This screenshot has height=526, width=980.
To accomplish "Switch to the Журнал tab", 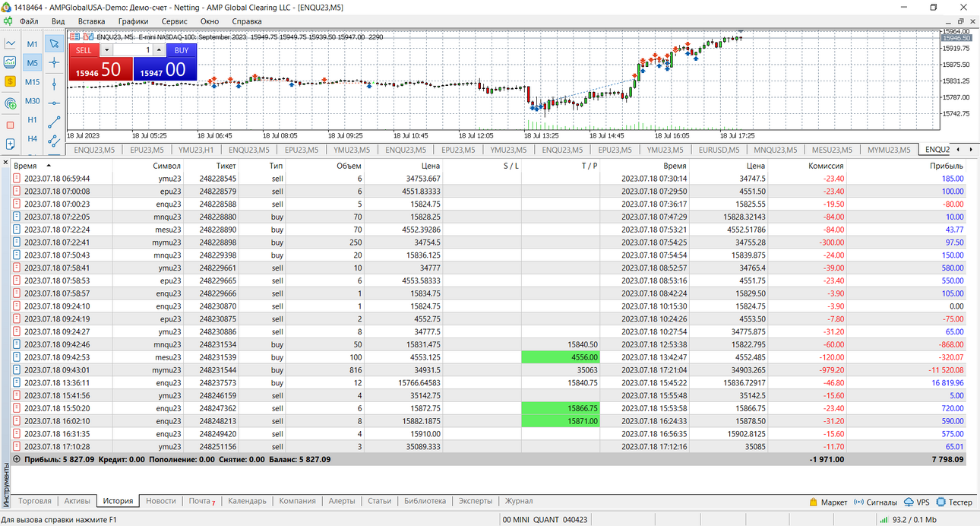I will (519, 501).
